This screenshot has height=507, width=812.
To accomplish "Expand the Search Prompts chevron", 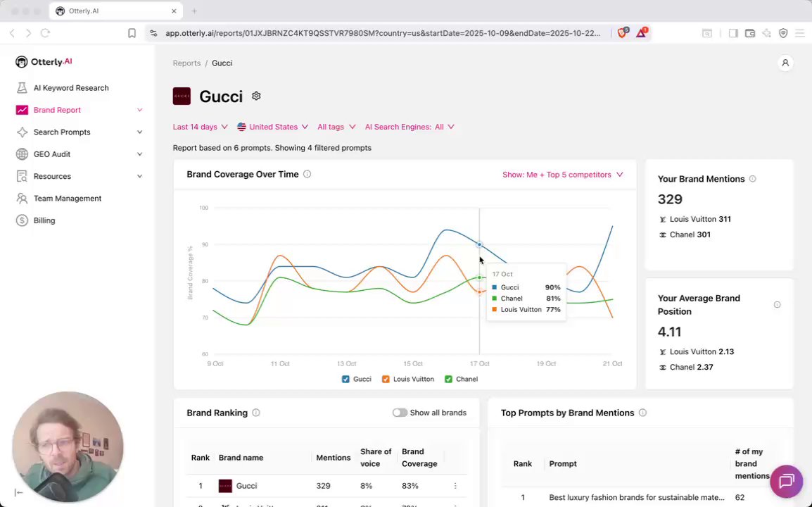I will [139, 132].
